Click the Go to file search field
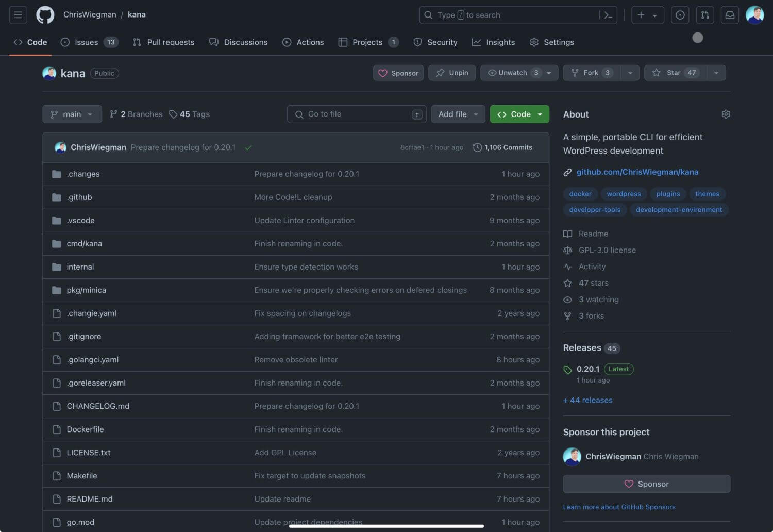 pyautogui.click(x=357, y=114)
